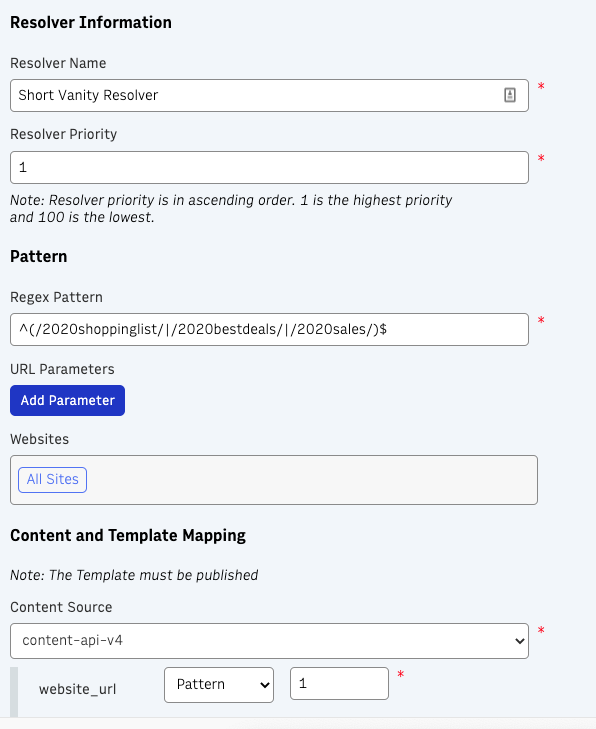Image resolution: width=596 pixels, height=729 pixels.
Task: Expand the Content Source chevron arrow
Action: point(519,641)
